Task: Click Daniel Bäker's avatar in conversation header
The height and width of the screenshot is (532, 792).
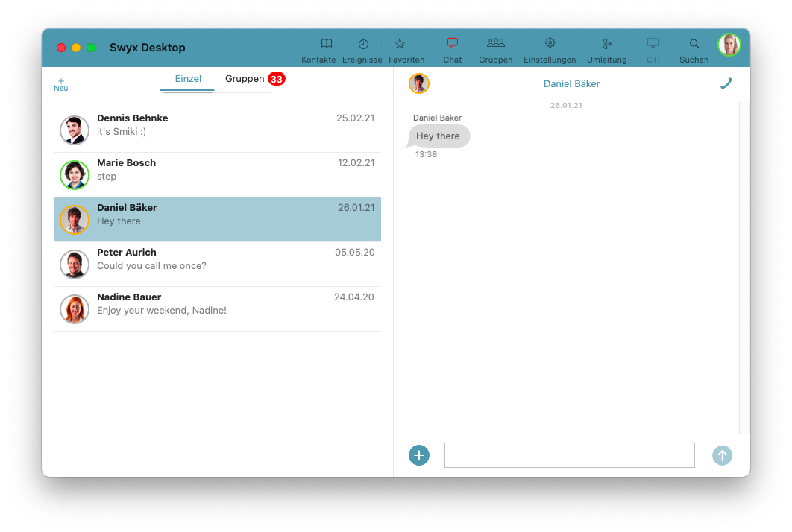Action: coord(418,83)
